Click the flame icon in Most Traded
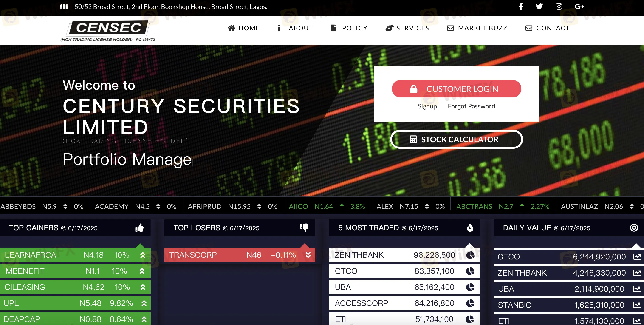 pos(470,228)
